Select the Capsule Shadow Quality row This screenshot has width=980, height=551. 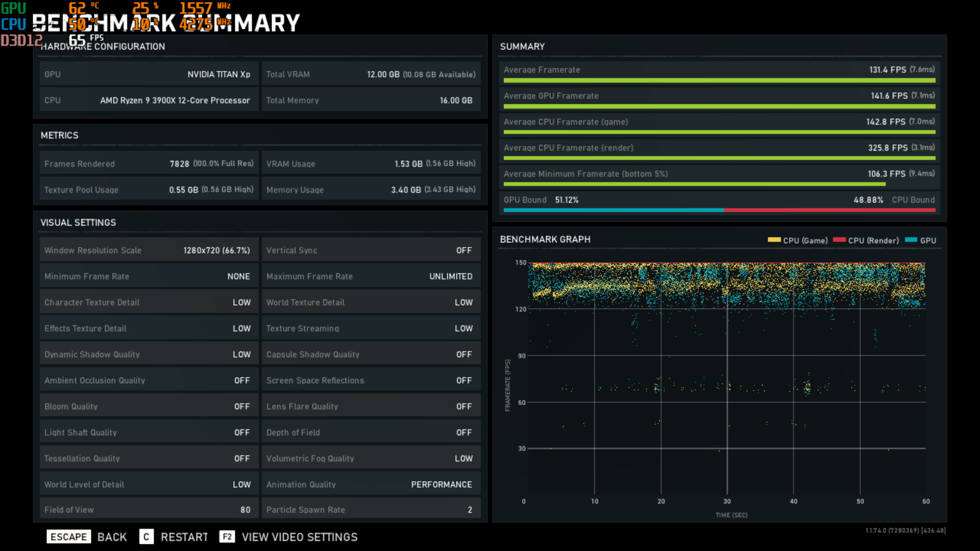(371, 354)
